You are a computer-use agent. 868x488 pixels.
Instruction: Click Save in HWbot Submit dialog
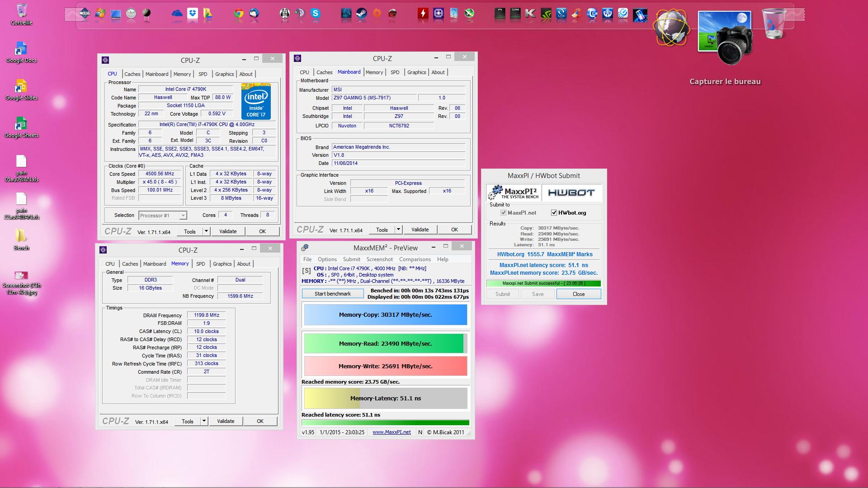pyautogui.click(x=538, y=294)
